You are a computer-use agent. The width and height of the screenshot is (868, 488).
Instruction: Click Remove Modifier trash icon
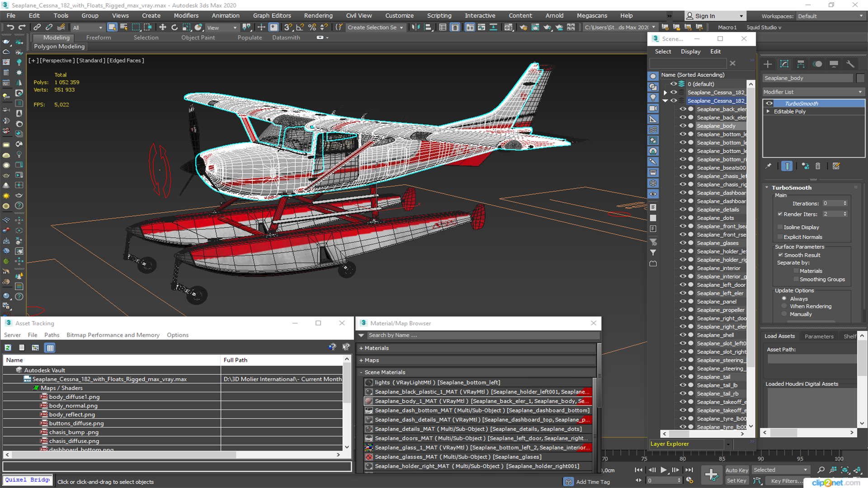point(818,166)
